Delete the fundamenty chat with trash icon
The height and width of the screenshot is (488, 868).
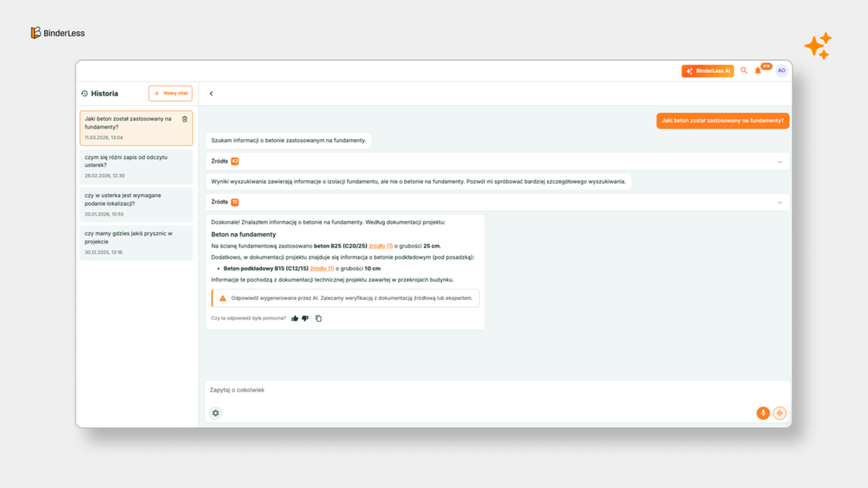click(184, 119)
